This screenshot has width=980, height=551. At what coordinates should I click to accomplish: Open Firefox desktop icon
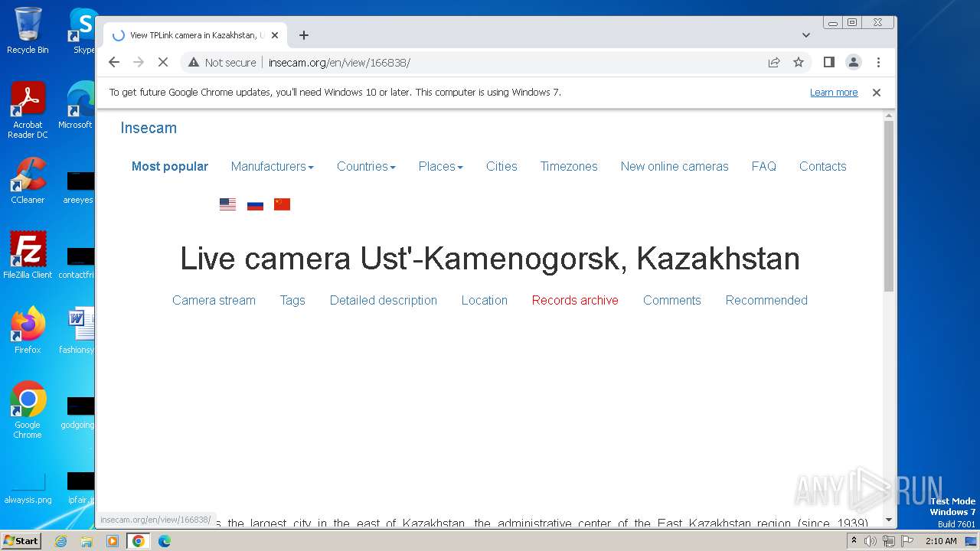pos(28,330)
